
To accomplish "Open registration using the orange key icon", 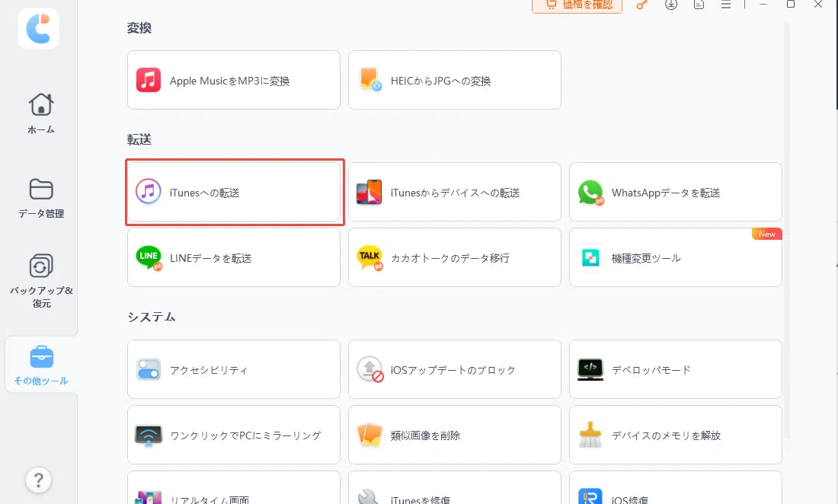I will [641, 5].
